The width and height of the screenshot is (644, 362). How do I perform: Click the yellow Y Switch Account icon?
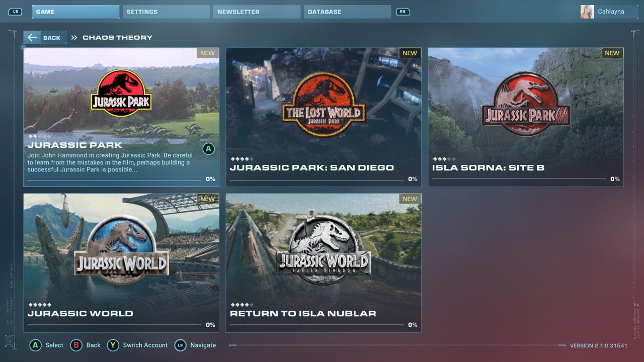pyautogui.click(x=113, y=345)
